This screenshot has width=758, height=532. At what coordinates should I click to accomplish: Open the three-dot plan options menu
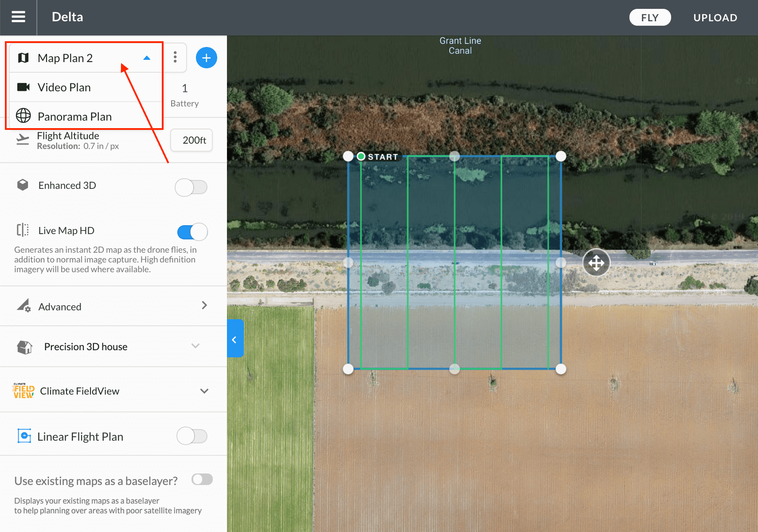[x=175, y=57]
